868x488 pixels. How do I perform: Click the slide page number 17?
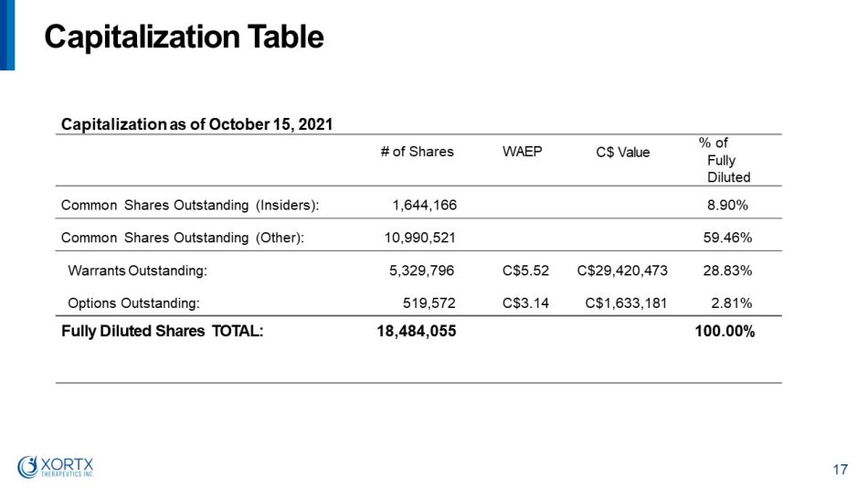[x=841, y=470]
